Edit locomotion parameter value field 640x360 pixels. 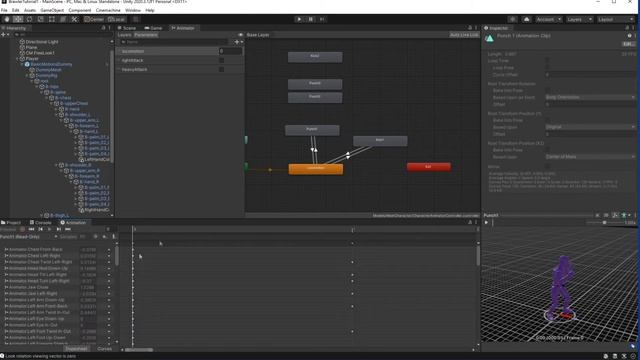pyautogui.click(x=230, y=51)
